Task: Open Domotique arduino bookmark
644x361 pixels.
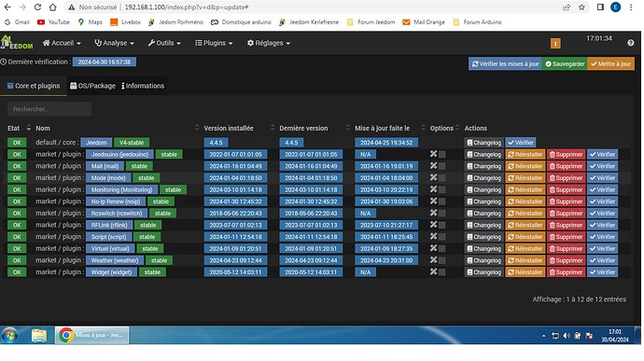Action: [x=241, y=22]
